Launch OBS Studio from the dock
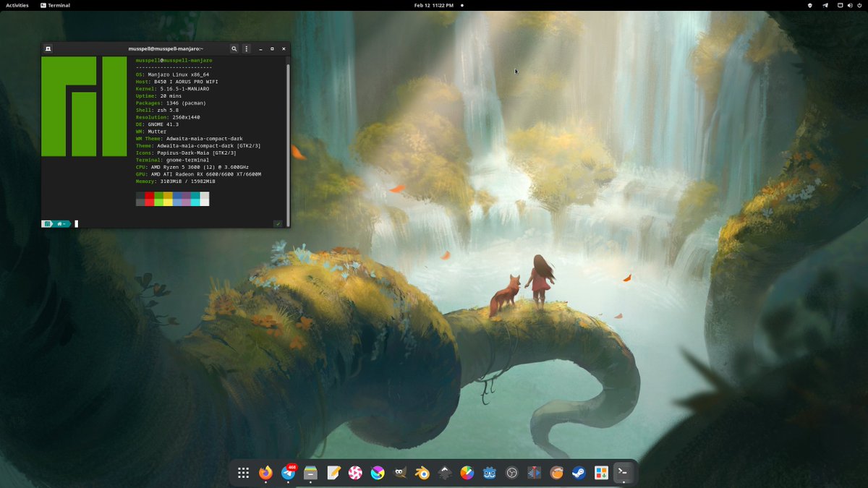This screenshot has height=488, width=868. [512, 473]
